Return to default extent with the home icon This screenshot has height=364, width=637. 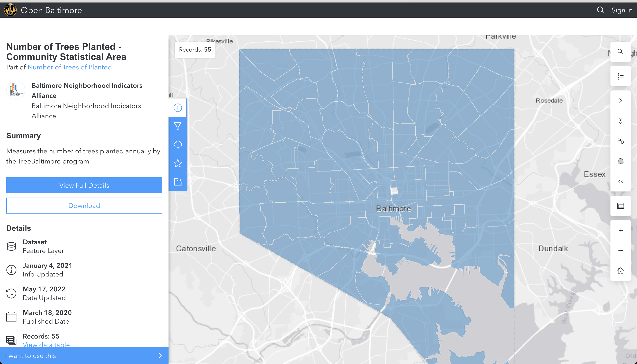point(621,270)
